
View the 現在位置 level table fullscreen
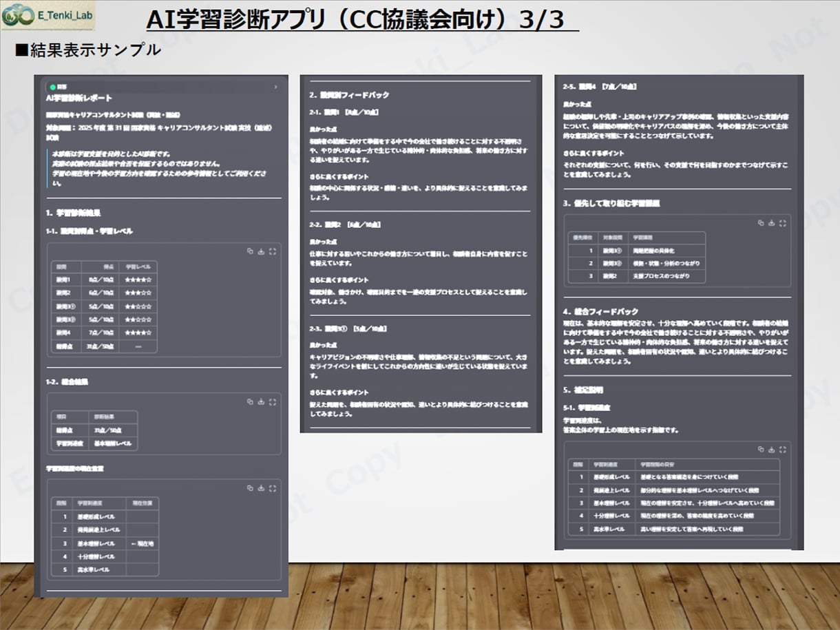[x=273, y=487]
